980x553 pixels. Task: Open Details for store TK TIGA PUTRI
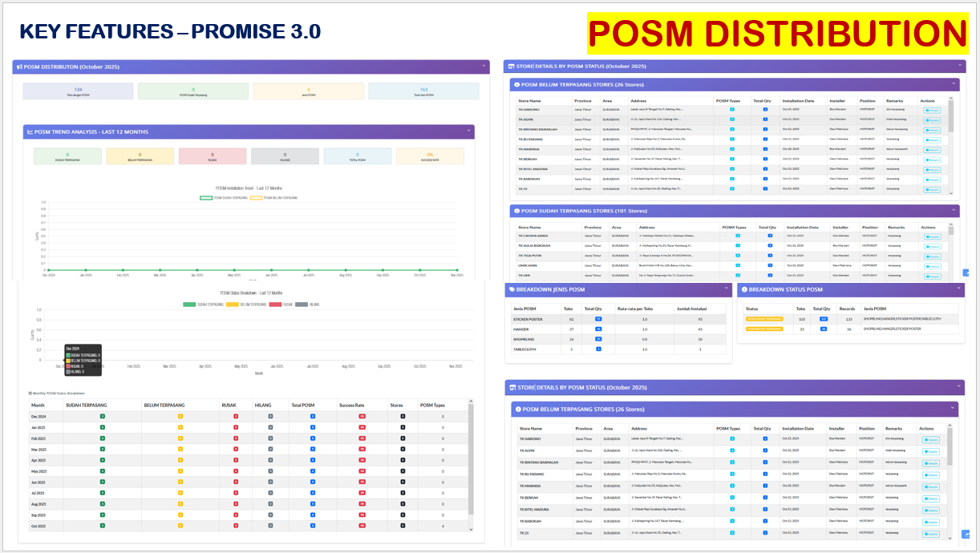point(932,256)
